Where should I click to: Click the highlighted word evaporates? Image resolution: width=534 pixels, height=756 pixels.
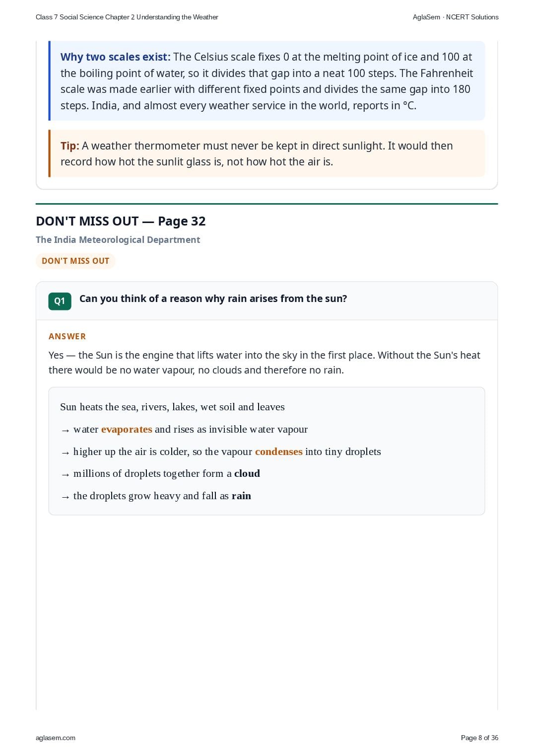[x=127, y=429]
